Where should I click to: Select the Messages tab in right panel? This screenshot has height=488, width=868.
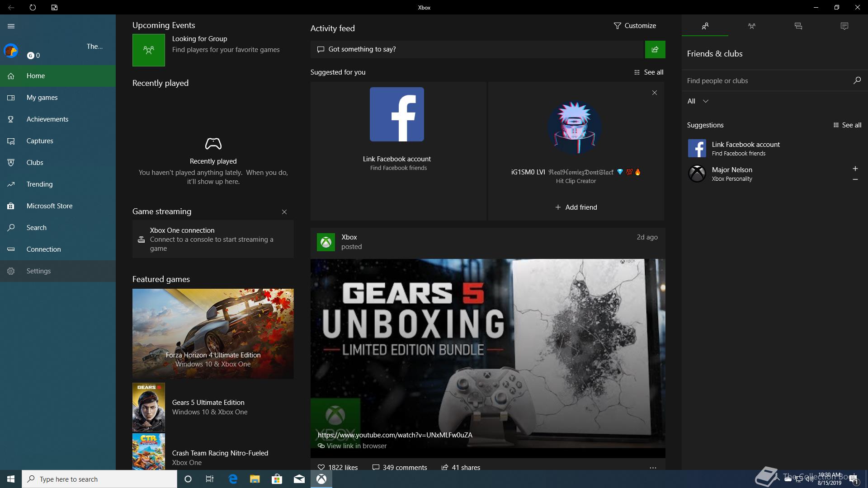coord(798,26)
